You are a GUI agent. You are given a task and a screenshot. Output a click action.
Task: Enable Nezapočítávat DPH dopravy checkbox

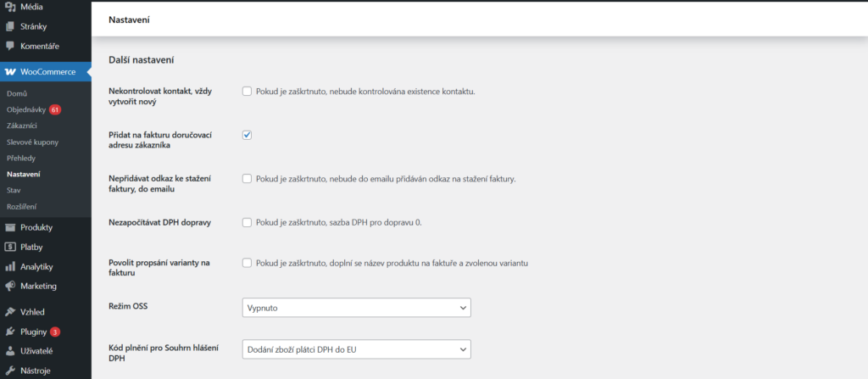click(247, 223)
